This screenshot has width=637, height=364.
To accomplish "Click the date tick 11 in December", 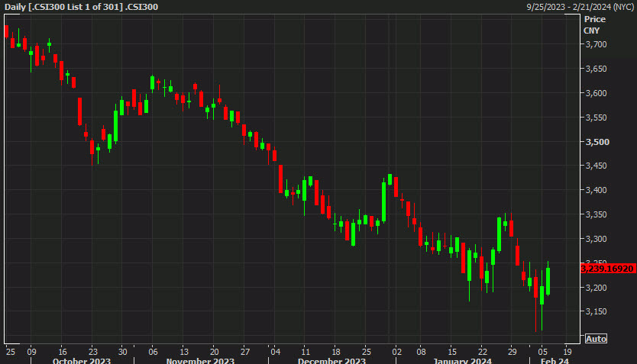I will pos(306,352).
